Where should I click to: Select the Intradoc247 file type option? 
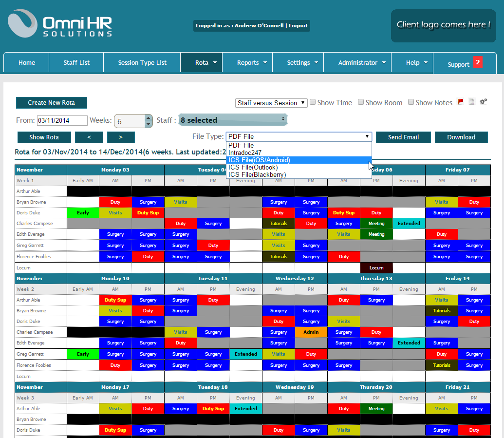click(x=299, y=153)
